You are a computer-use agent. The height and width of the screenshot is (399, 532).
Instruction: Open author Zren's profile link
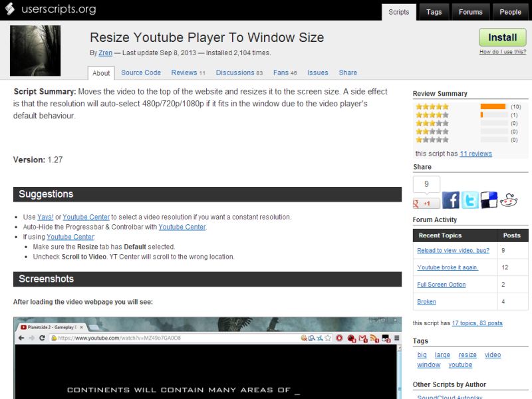tap(105, 53)
